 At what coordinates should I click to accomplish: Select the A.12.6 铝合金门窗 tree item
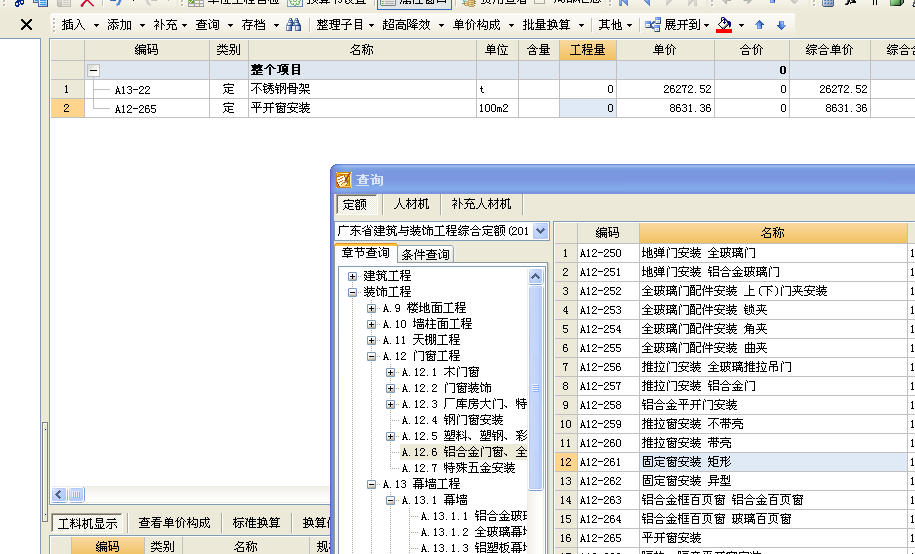464,452
